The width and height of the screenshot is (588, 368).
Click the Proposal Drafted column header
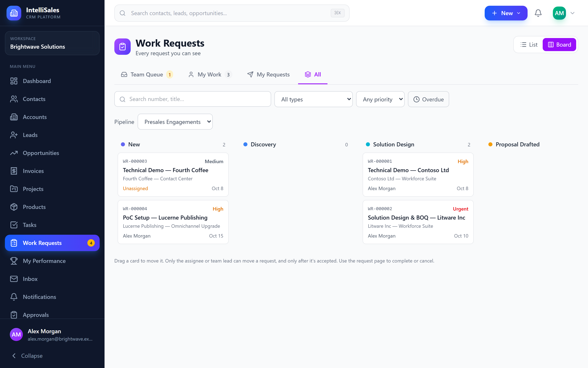coord(518,145)
